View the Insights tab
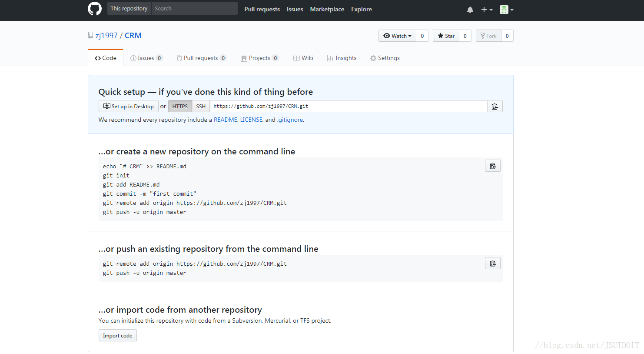 click(342, 58)
